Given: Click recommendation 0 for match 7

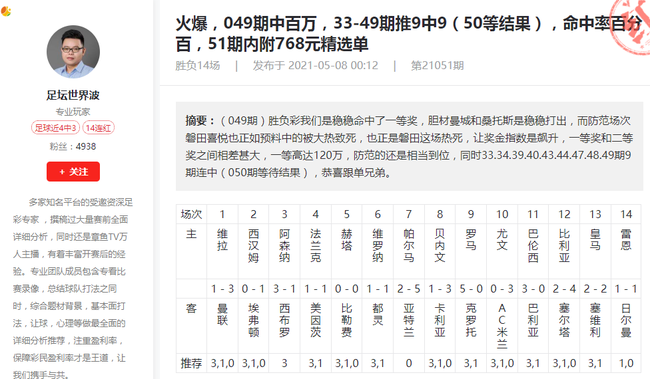Looking at the screenshot, I should [409, 364].
